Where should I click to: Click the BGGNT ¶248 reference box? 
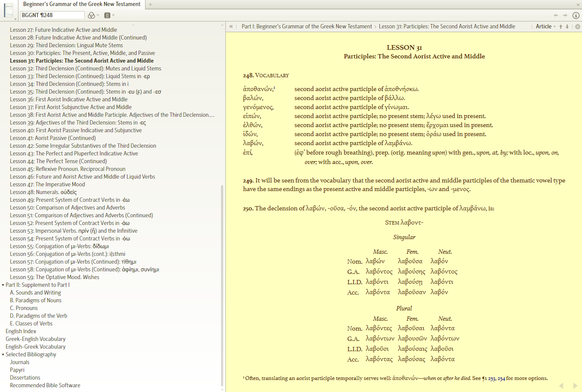pyautogui.click(x=52, y=15)
